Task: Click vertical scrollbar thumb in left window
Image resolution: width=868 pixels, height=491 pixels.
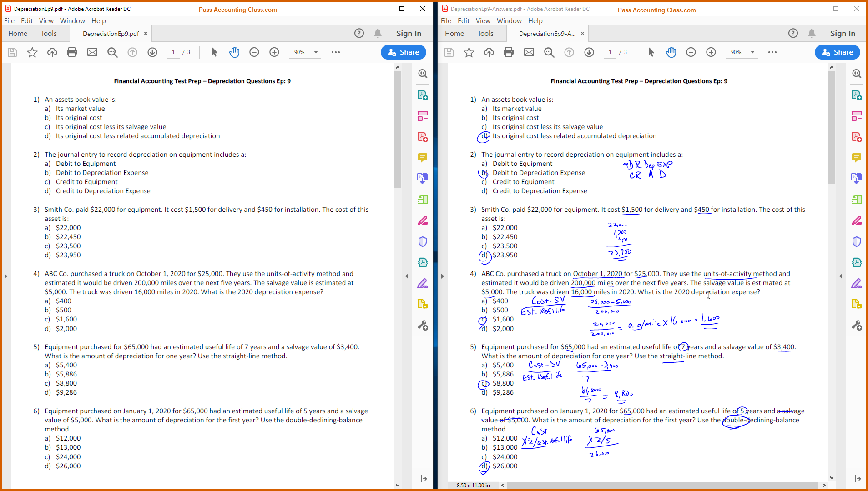Action: pos(398,130)
